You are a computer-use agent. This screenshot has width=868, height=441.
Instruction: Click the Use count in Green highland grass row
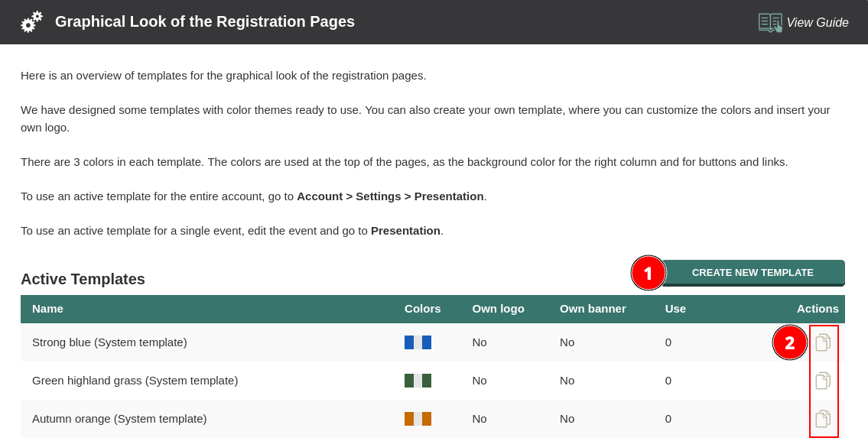668,381
